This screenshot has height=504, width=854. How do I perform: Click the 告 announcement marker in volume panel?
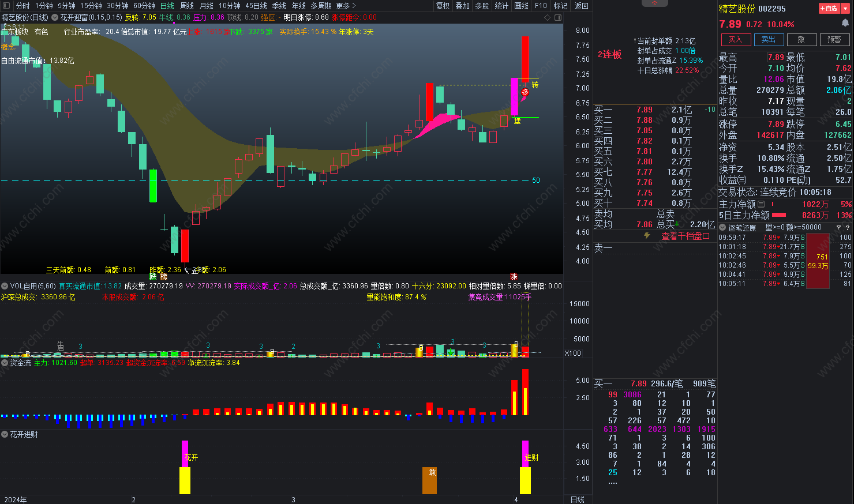(61, 346)
